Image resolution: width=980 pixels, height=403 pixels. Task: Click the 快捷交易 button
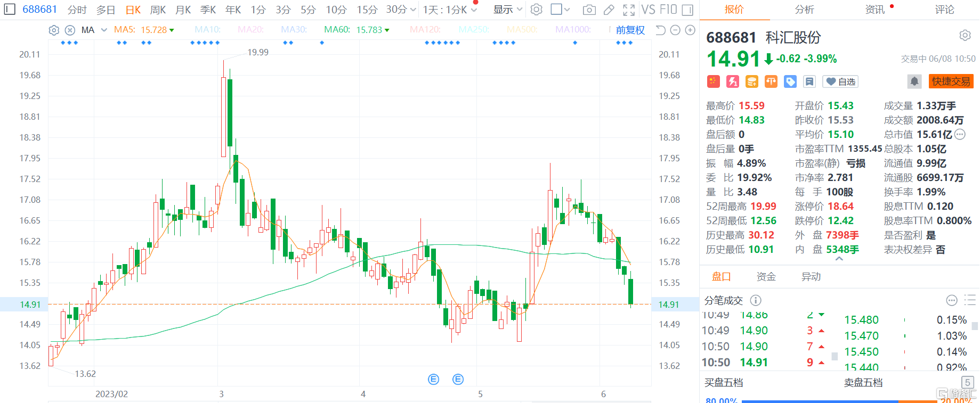[951, 81]
